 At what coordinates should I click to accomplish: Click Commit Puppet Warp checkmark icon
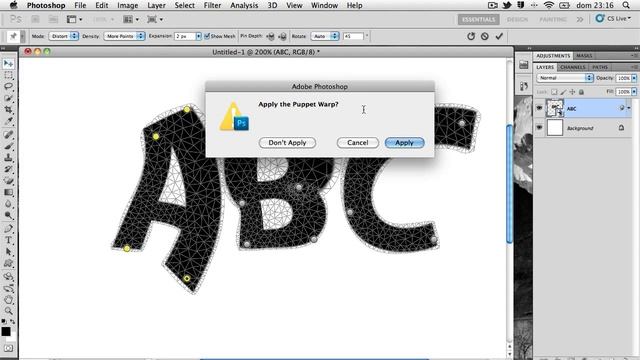click(x=499, y=36)
